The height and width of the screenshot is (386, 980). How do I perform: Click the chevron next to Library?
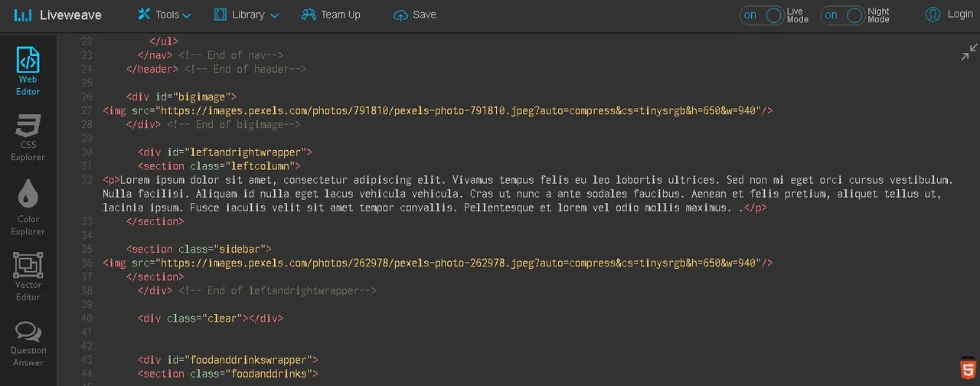pos(274,15)
